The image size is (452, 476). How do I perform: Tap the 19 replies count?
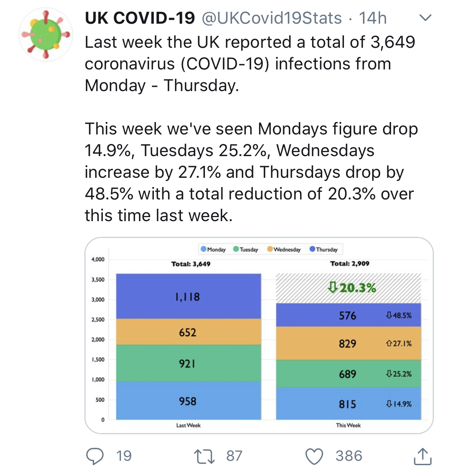pyautogui.click(x=124, y=456)
